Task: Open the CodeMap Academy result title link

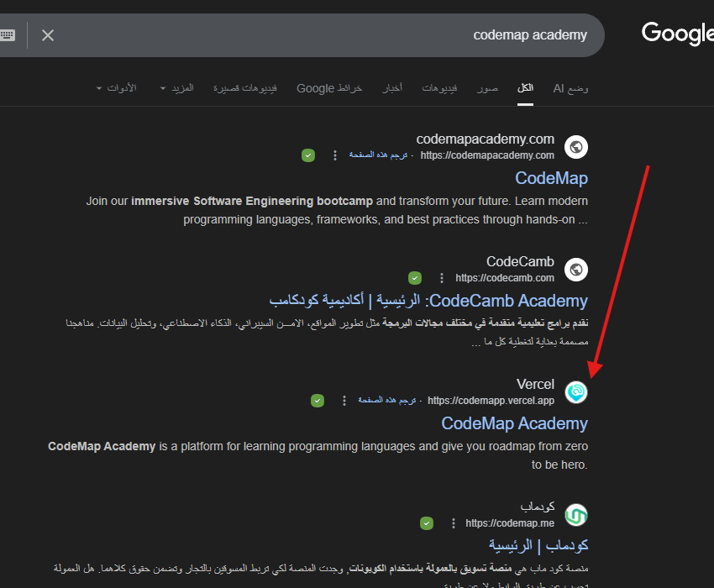Action: click(515, 423)
